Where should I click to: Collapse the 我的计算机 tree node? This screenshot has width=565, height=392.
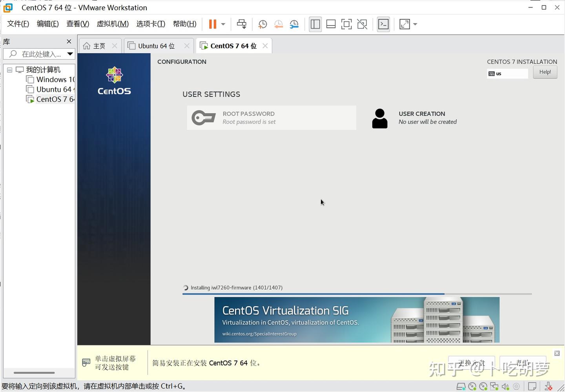[x=9, y=69]
